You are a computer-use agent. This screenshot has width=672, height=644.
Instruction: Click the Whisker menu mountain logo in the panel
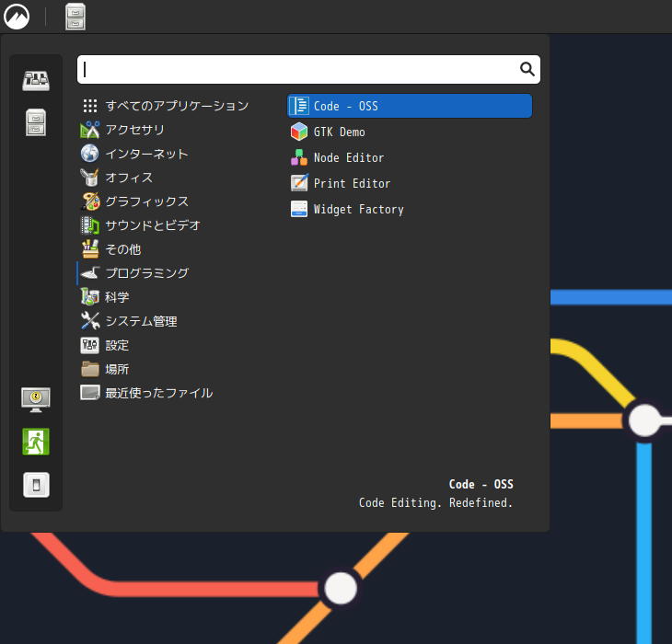[x=17, y=17]
